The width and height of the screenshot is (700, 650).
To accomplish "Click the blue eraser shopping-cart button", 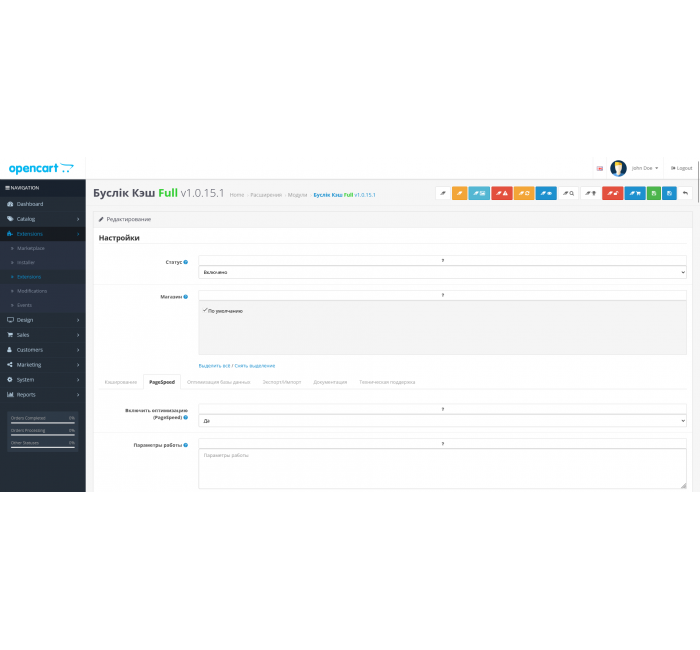I will (635, 193).
